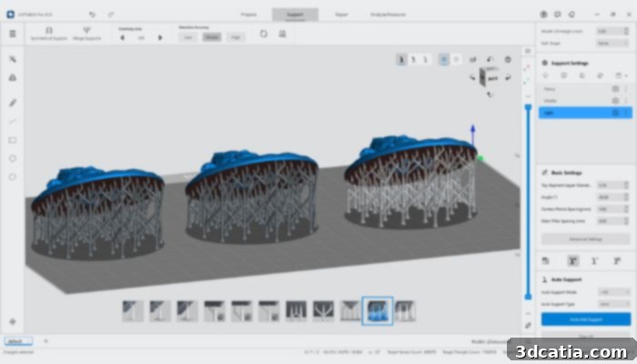This screenshot has width=637, height=364.
Task: Add a new project tab with plus
Action: point(45,341)
